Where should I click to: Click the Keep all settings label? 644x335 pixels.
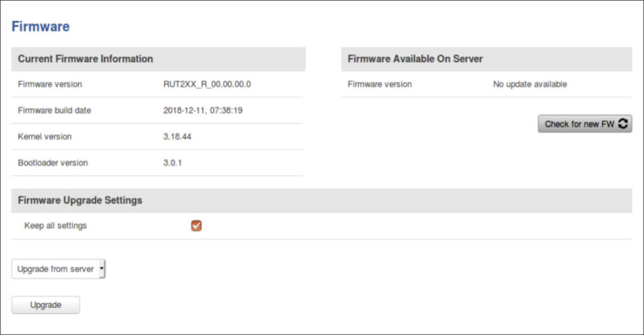point(55,226)
